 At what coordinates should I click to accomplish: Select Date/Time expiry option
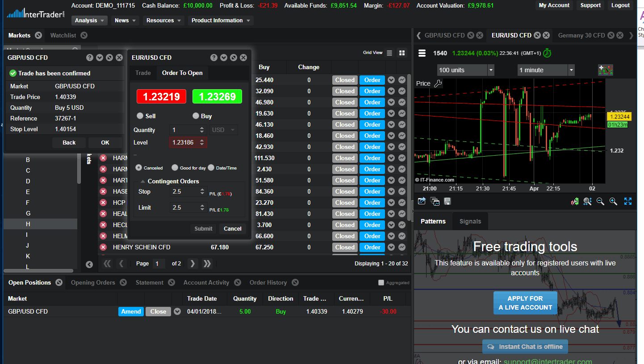tap(211, 168)
